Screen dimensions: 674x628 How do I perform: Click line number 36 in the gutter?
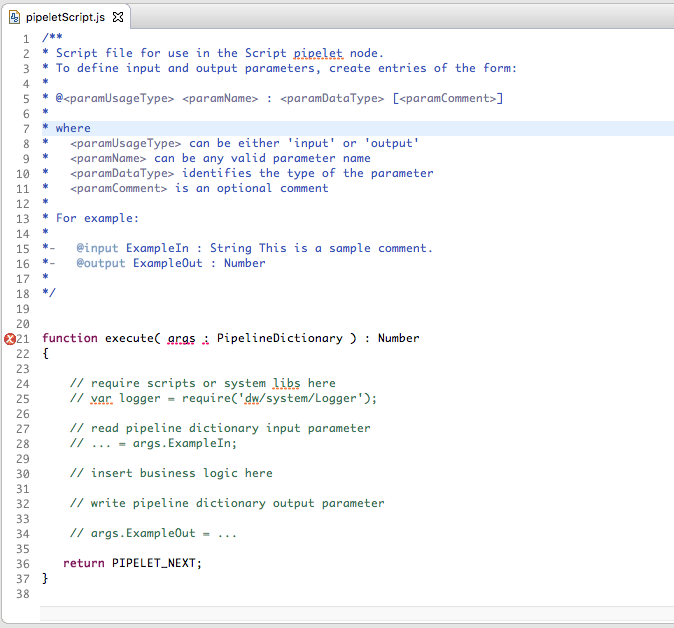[x=22, y=563]
